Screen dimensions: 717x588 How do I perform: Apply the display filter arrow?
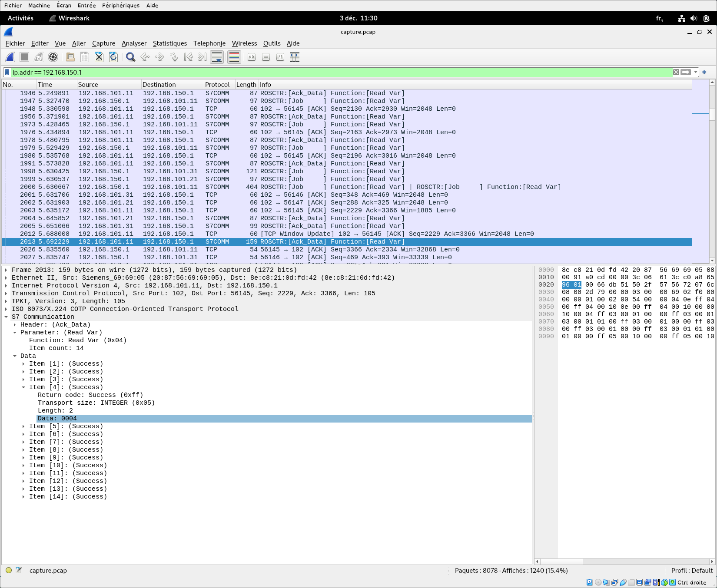coord(686,72)
